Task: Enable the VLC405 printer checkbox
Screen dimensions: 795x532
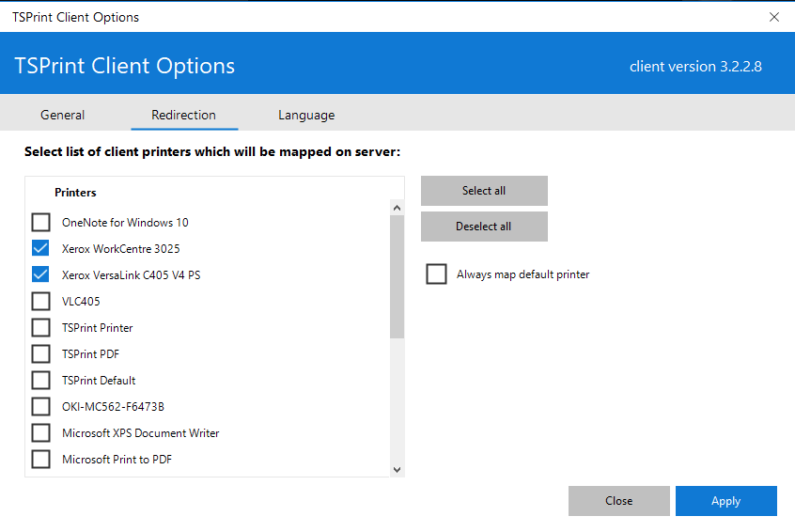Action: coord(40,301)
